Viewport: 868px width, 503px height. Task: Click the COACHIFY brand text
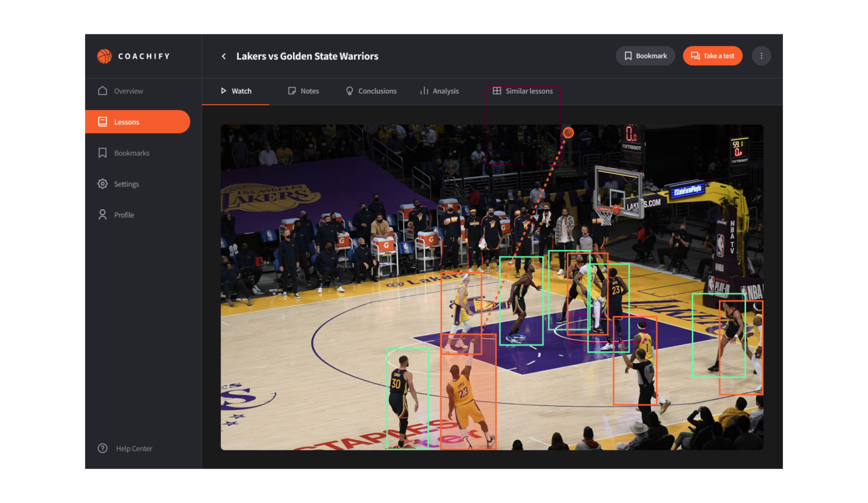144,56
